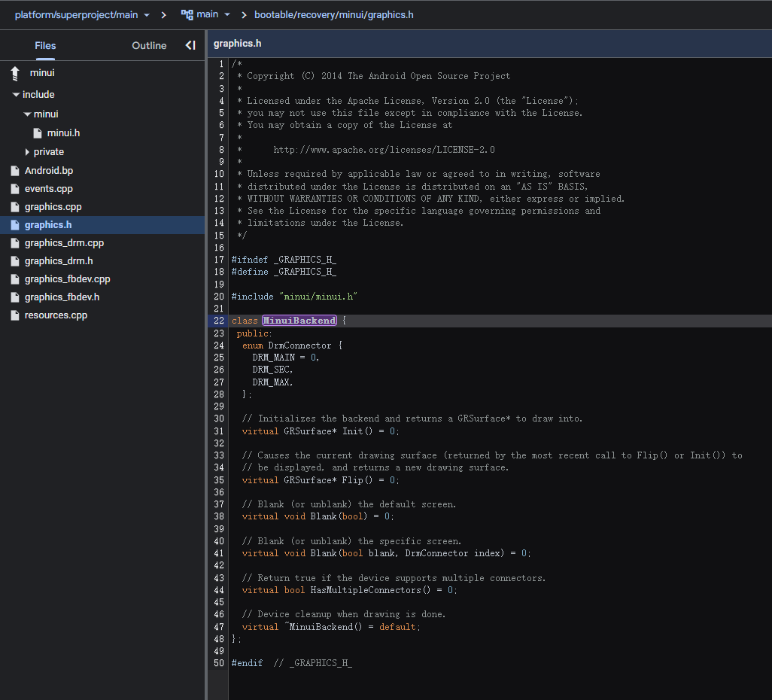Click the file icon next to events.cpp

point(14,189)
